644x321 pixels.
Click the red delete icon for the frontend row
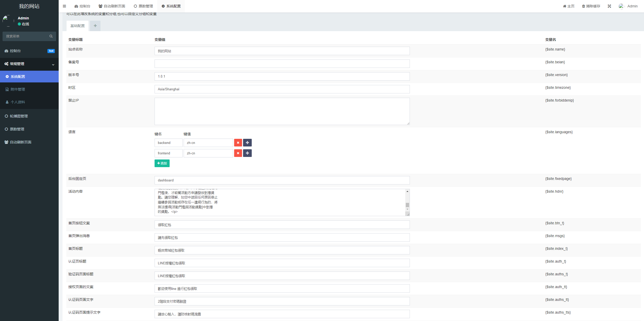coord(238,153)
